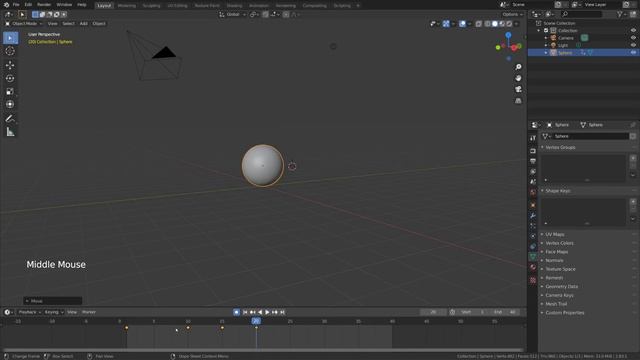Viewport: 640px width, 360px height.
Task: Open the Object Mode dropdown
Action: [24, 24]
